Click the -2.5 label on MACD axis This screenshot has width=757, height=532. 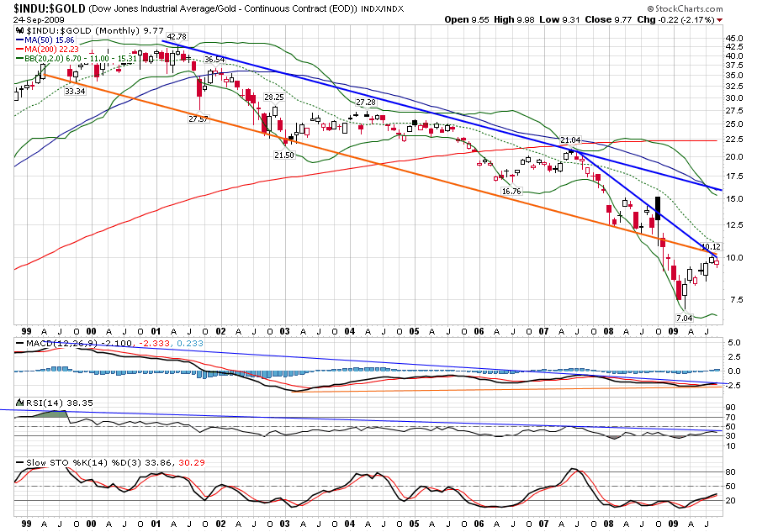point(733,386)
